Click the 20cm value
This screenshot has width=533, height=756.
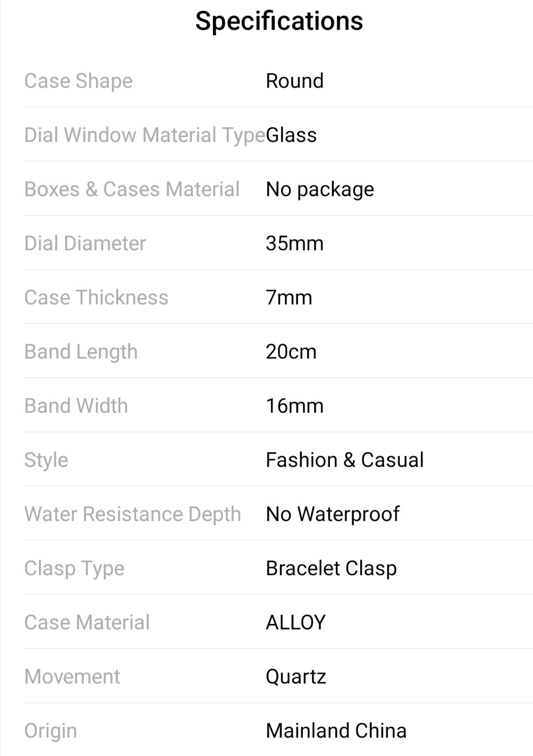291,352
